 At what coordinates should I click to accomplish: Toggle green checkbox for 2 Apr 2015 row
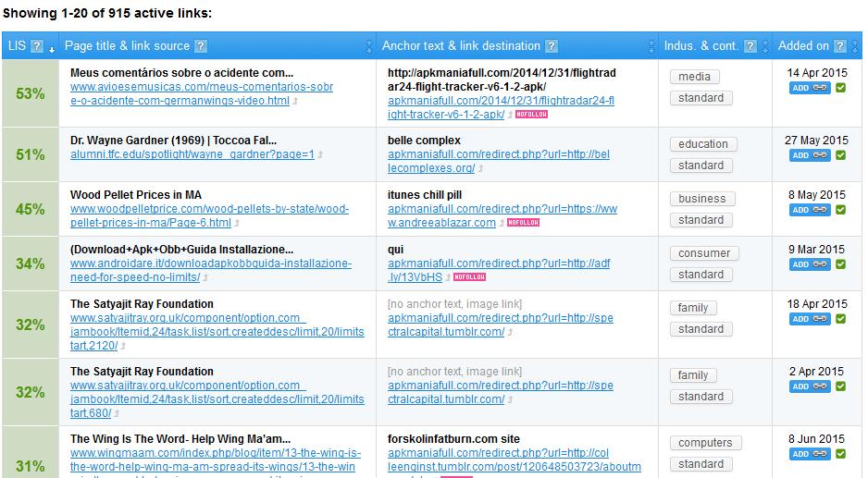pyautogui.click(x=840, y=386)
